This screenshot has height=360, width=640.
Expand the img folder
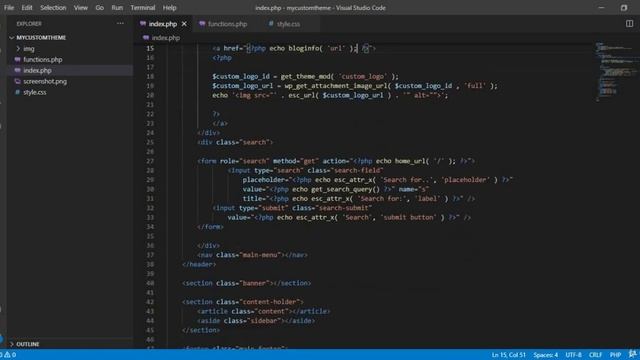29,49
